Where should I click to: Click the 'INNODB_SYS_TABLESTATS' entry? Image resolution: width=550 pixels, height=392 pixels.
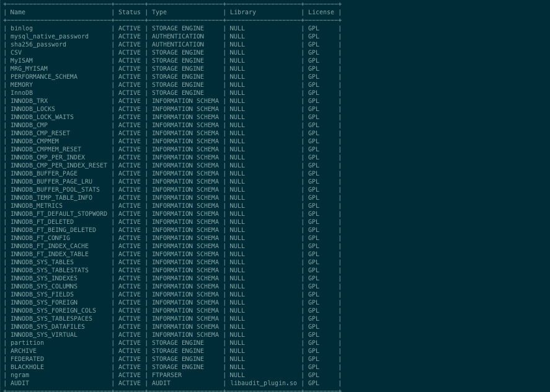coord(50,270)
